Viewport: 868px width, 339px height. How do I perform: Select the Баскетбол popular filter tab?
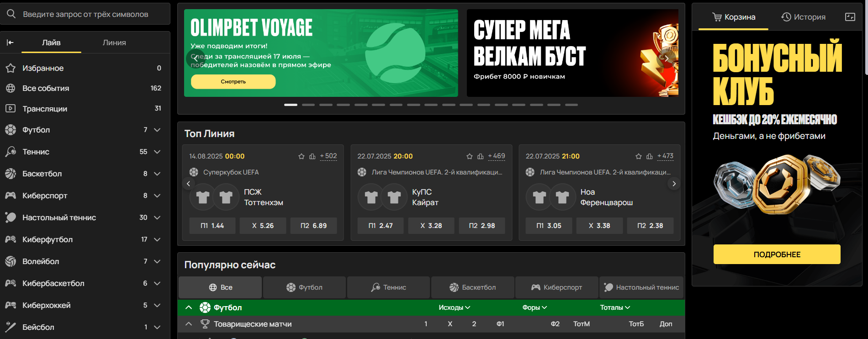[x=473, y=287]
